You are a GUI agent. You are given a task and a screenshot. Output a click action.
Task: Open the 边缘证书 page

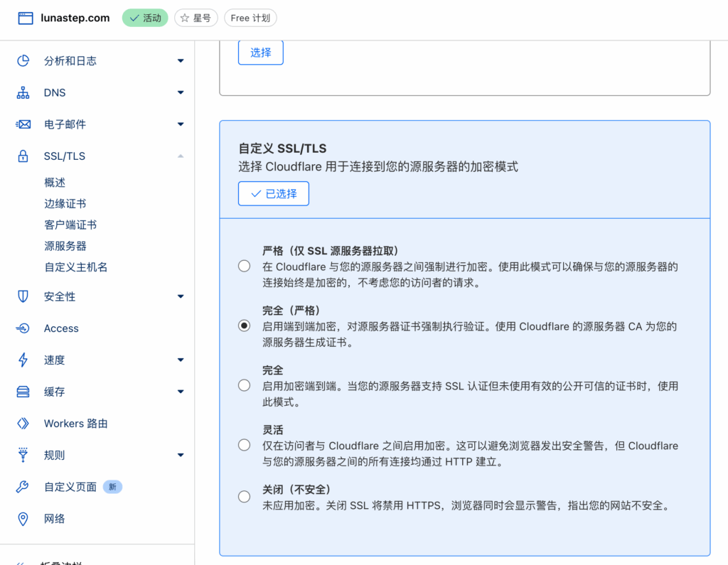click(x=65, y=204)
